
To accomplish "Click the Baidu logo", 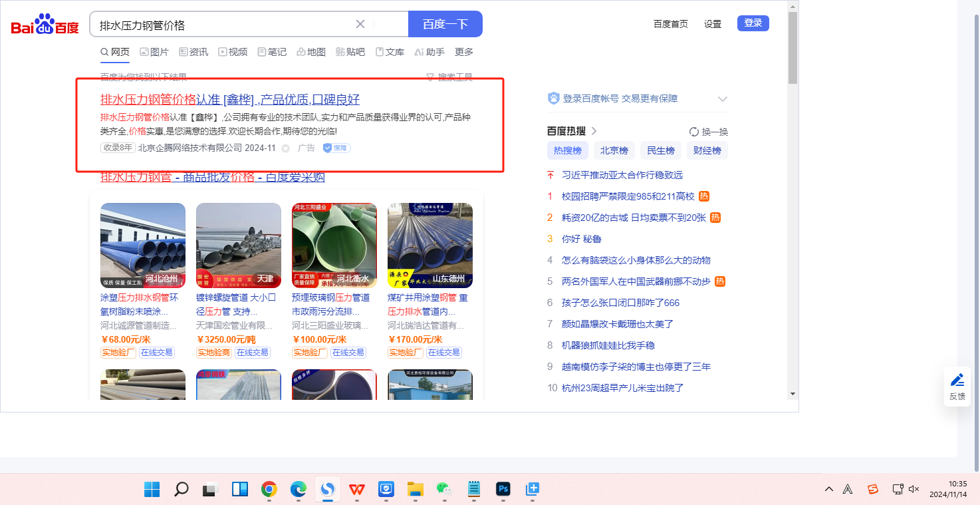I will 45,25.
